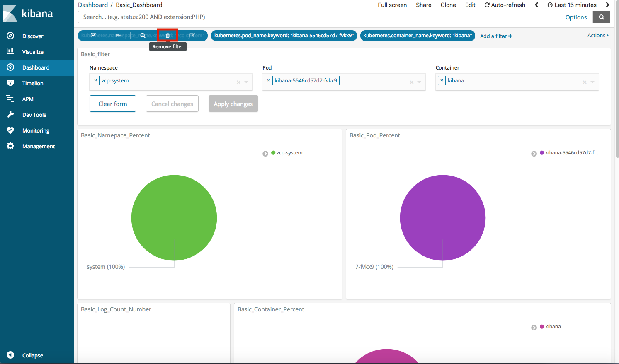Click the Basic_filter panel title
This screenshot has width=619, height=364.
[95, 54]
